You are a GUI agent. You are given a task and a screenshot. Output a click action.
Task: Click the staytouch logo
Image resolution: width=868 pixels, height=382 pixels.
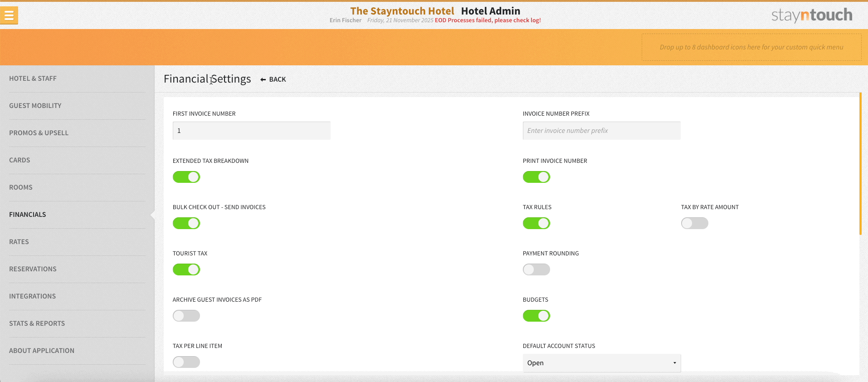coord(812,15)
